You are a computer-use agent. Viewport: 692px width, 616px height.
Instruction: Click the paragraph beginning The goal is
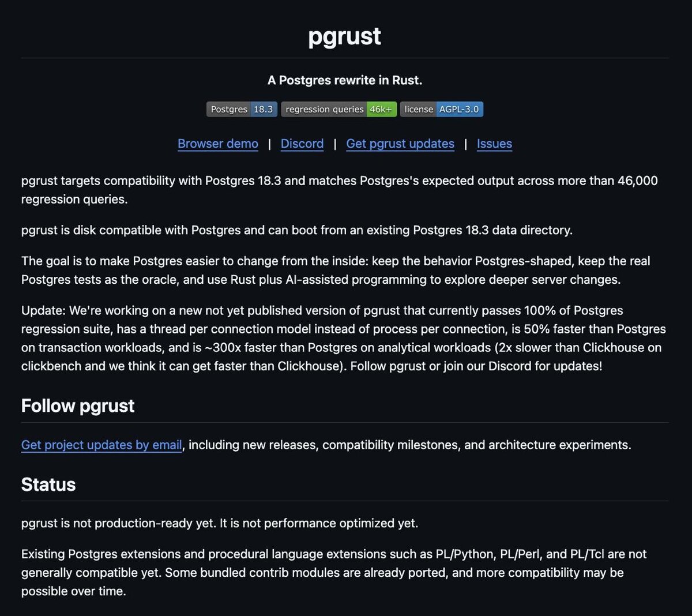[336, 270]
